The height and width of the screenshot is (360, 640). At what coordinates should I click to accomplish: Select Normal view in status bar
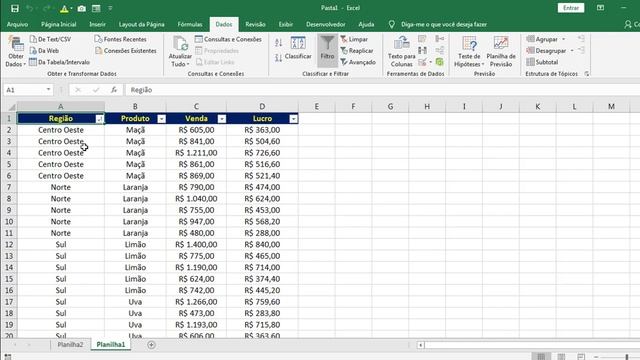point(541,357)
